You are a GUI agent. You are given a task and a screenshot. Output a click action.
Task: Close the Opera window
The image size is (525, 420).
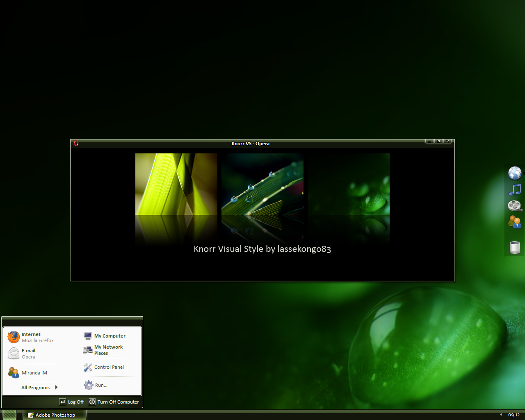(x=447, y=142)
